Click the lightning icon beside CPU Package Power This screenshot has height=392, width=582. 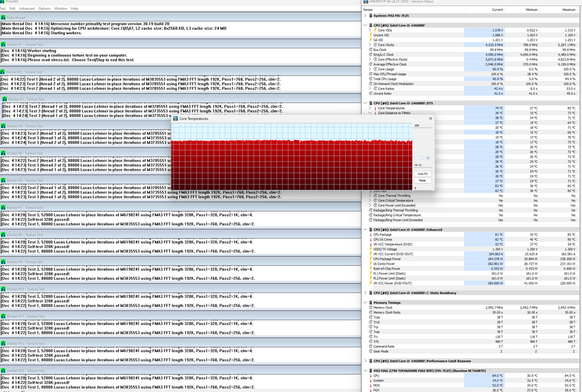coord(370,259)
